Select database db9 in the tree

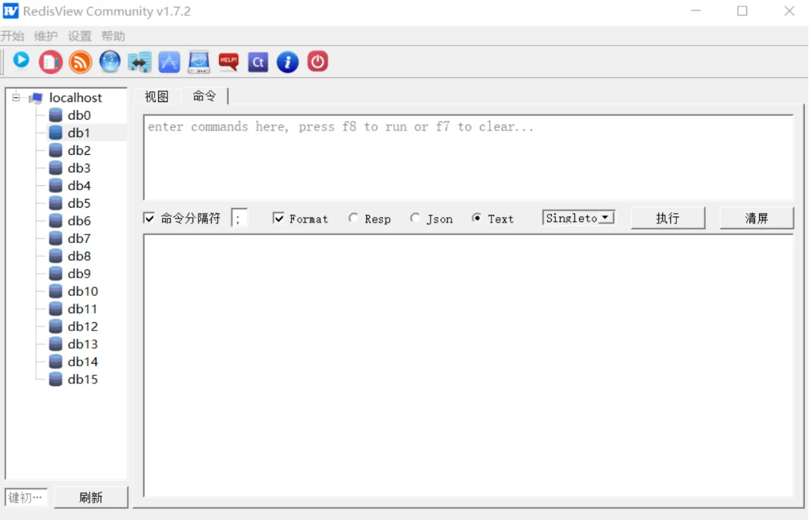(x=79, y=274)
